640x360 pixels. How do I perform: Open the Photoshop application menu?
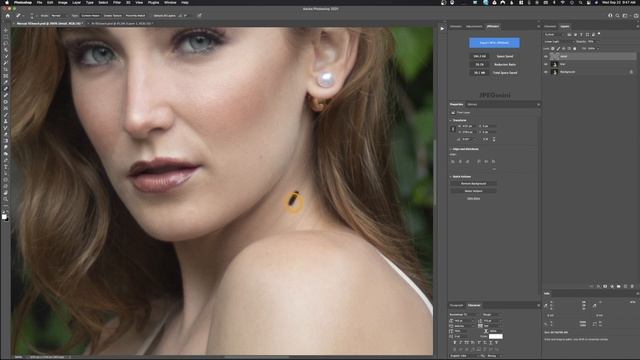(22, 2)
